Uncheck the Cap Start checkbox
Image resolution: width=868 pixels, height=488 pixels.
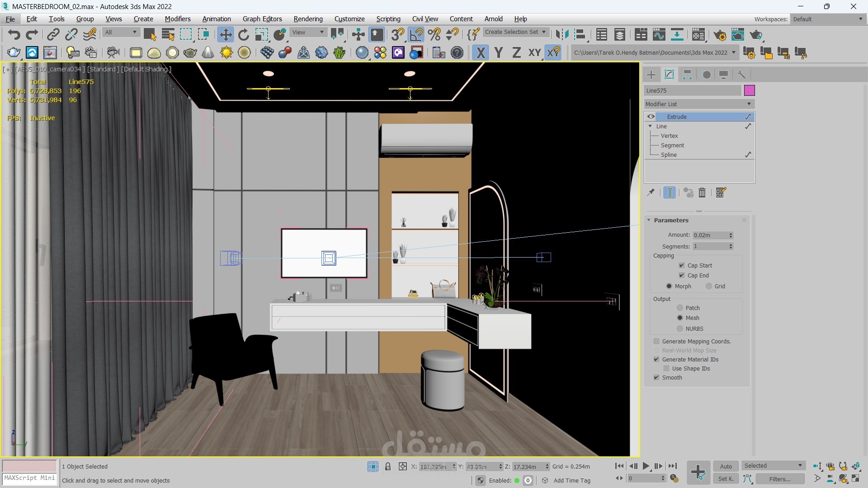[682, 265]
